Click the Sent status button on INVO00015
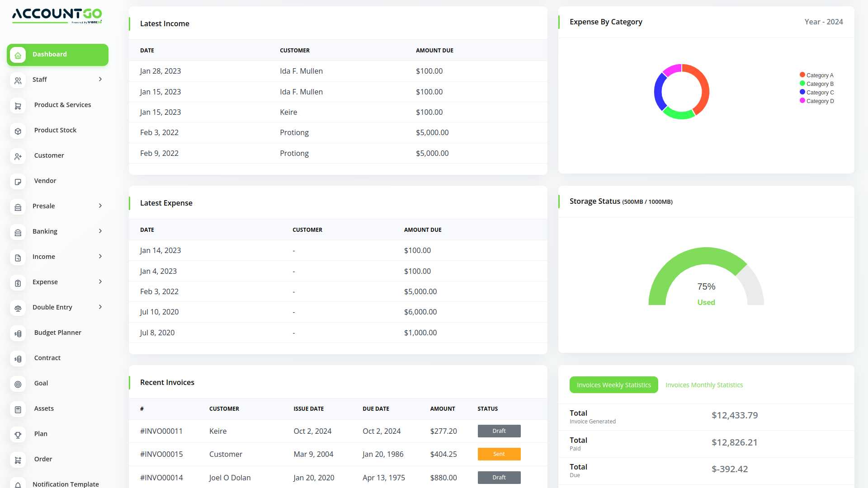The height and width of the screenshot is (488, 868). click(x=499, y=454)
